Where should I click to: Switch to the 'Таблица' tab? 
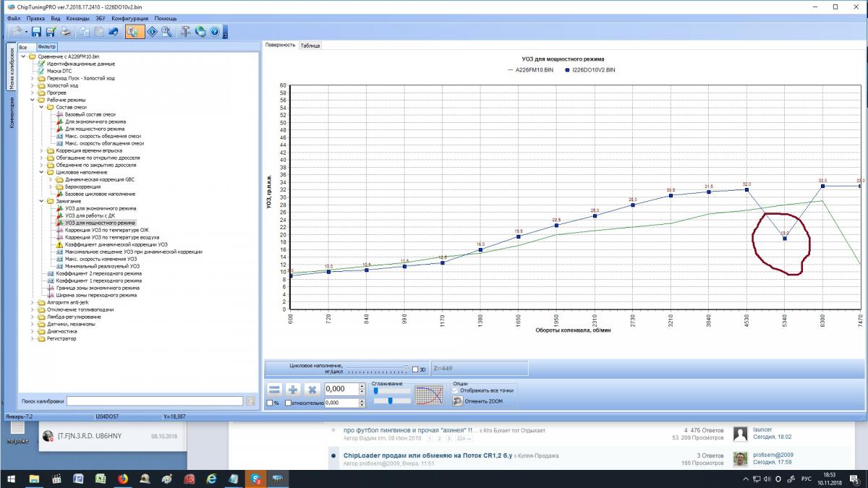click(x=310, y=45)
